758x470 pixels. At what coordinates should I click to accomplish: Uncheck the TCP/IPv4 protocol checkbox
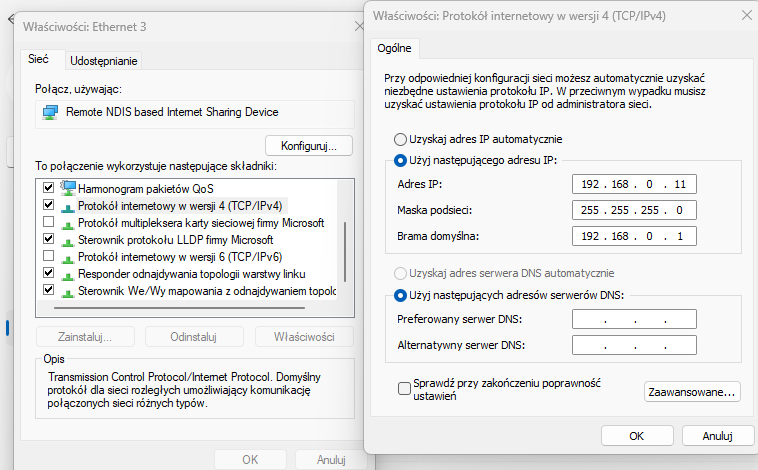pos(47,205)
